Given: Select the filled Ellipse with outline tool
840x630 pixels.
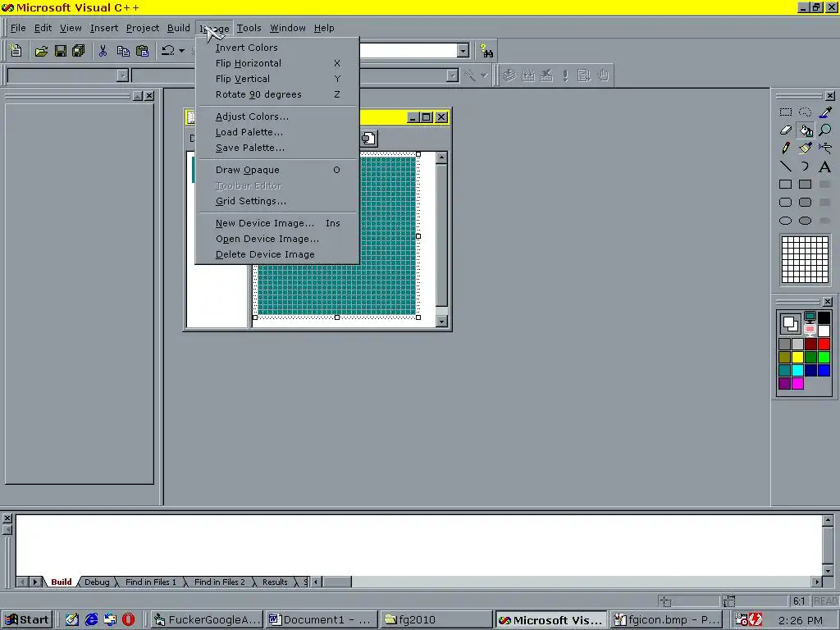Looking at the screenshot, I should pos(806,221).
